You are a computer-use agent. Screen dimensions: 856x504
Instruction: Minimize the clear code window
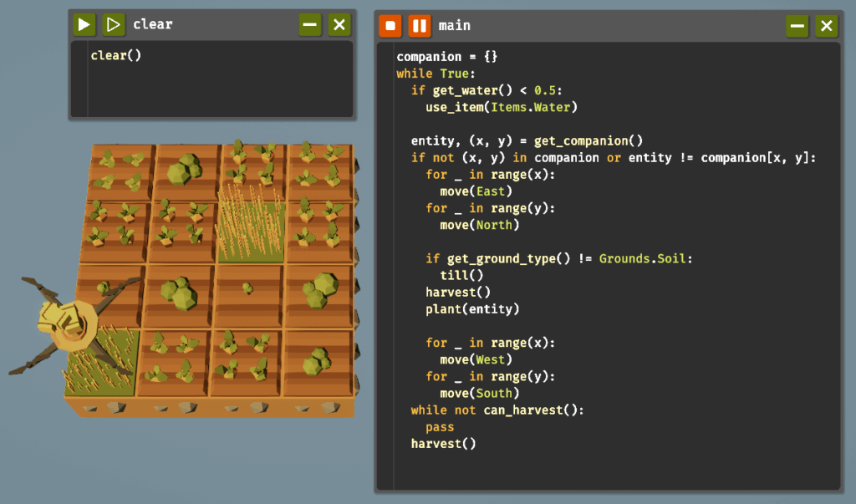[310, 24]
